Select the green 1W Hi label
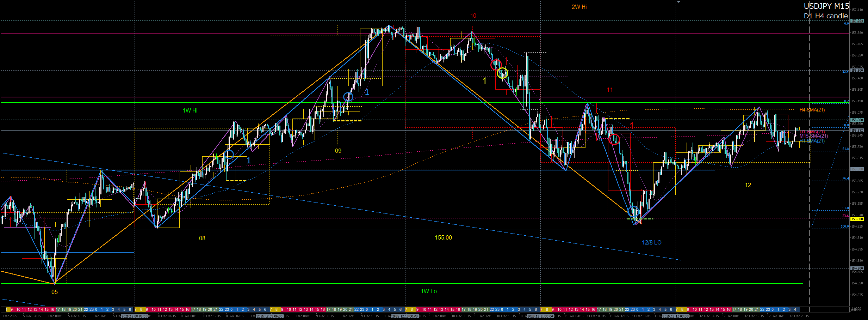868x320 pixels. pyautogui.click(x=190, y=111)
